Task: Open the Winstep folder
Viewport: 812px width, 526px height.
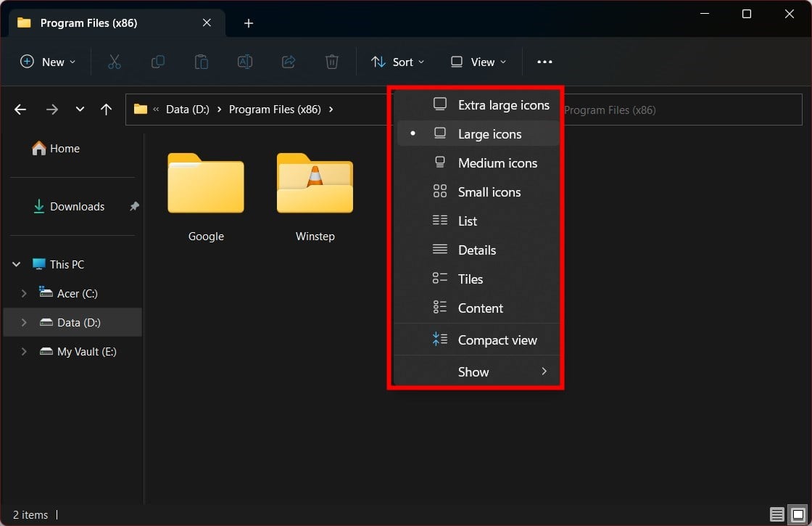Action: click(x=315, y=197)
